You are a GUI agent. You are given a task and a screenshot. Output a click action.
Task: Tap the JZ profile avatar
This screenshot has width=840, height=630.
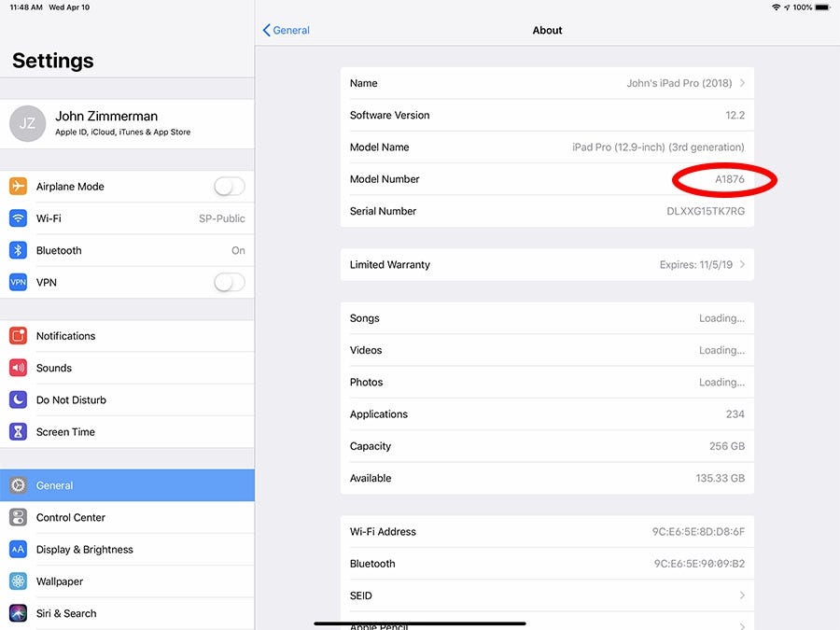(27, 124)
